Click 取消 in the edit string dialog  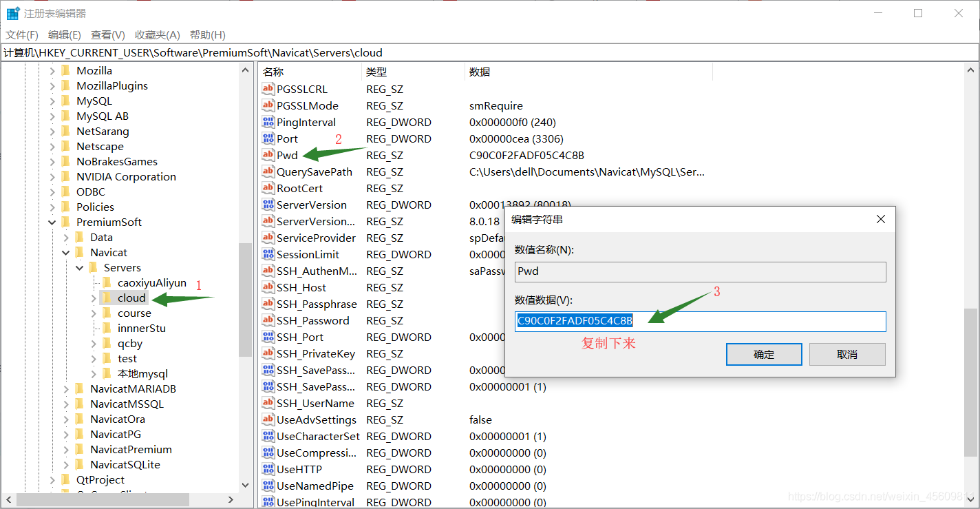coord(847,354)
